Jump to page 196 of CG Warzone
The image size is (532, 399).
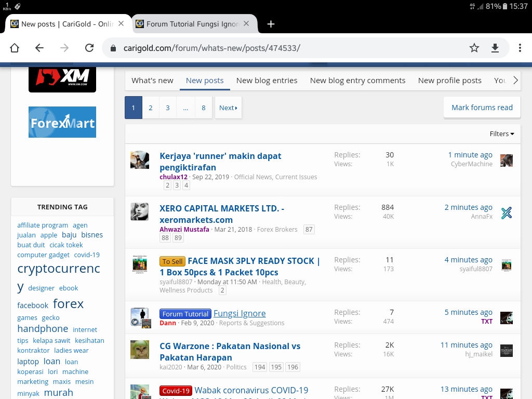point(292,367)
